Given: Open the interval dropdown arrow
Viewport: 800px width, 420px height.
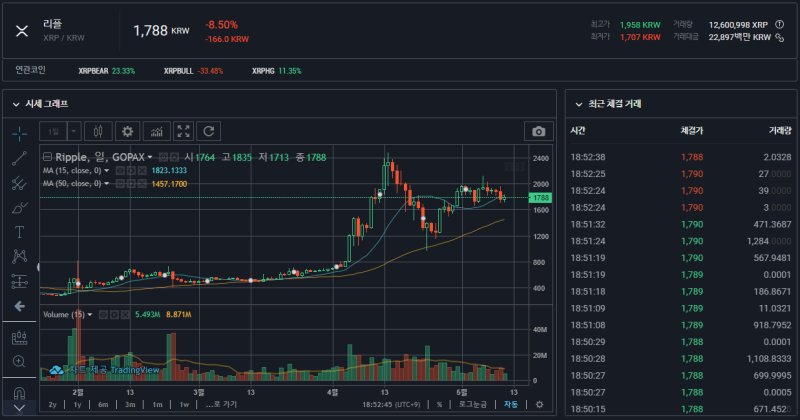Looking at the screenshot, I should (x=74, y=131).
